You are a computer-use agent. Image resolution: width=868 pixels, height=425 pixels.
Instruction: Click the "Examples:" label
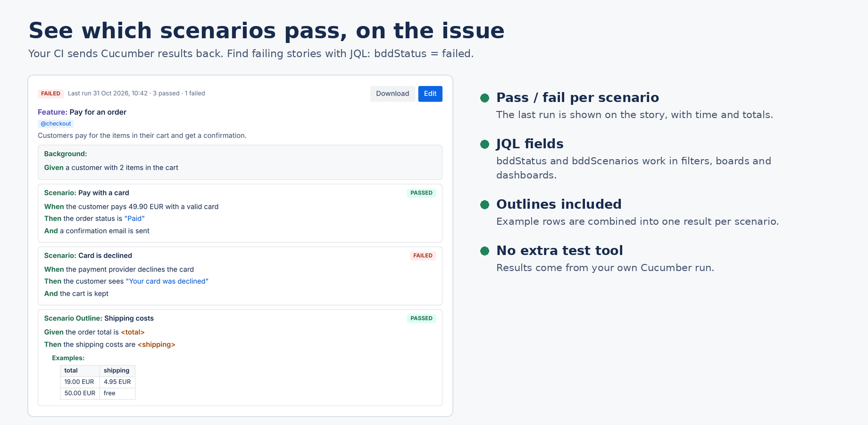point(68,358)
